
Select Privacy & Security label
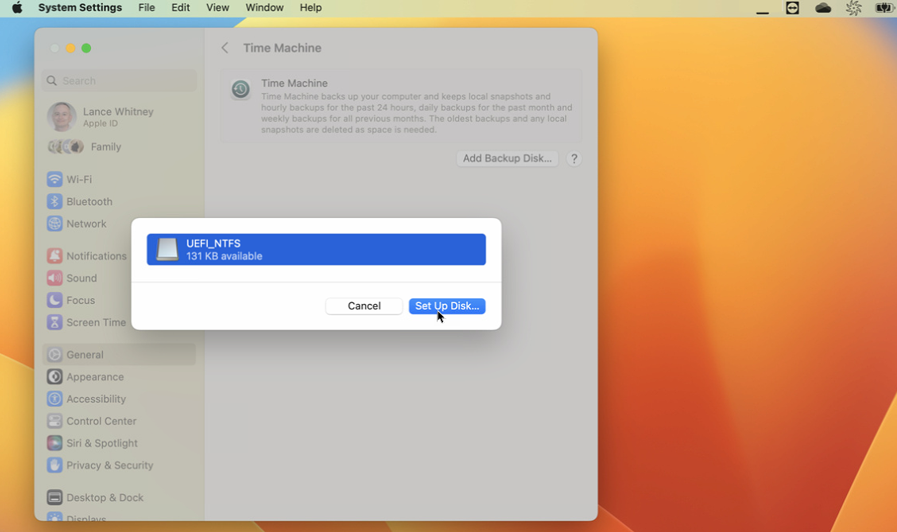(110, 465)
